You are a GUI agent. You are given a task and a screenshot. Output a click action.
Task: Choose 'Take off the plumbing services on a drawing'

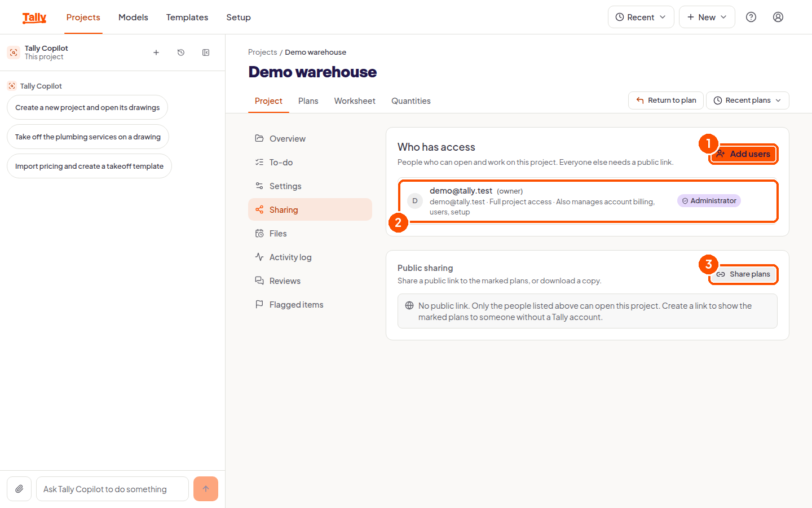88,137
